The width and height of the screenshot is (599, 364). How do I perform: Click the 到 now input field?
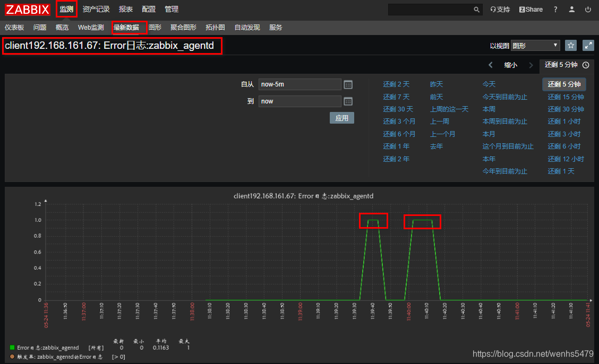[300, 101]
